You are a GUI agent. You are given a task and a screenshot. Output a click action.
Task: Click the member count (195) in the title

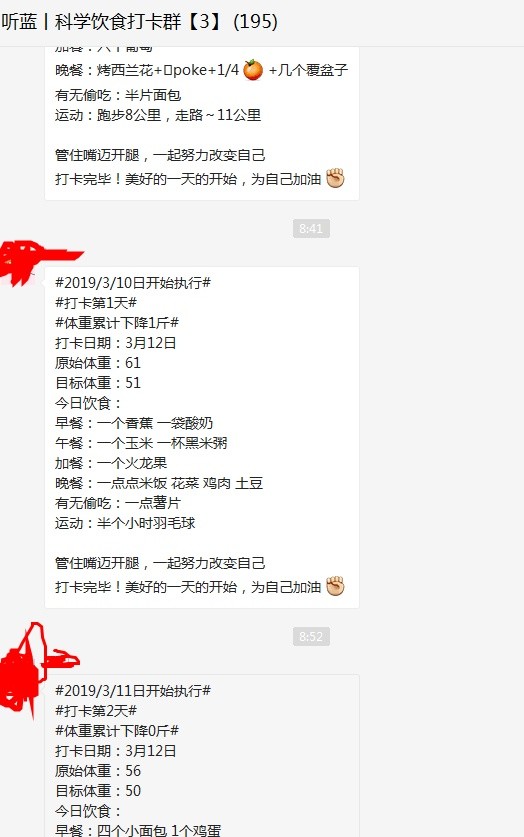(x=256, y=21)
